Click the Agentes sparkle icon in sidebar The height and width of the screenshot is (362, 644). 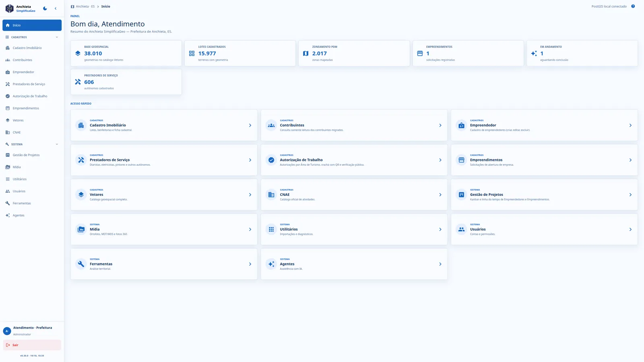point(8,215)
